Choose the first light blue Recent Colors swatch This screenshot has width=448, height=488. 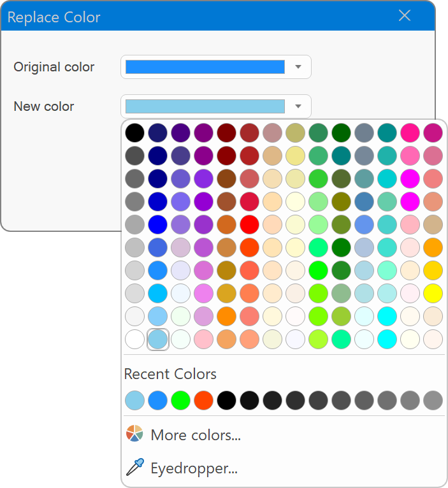pos(134,400)
